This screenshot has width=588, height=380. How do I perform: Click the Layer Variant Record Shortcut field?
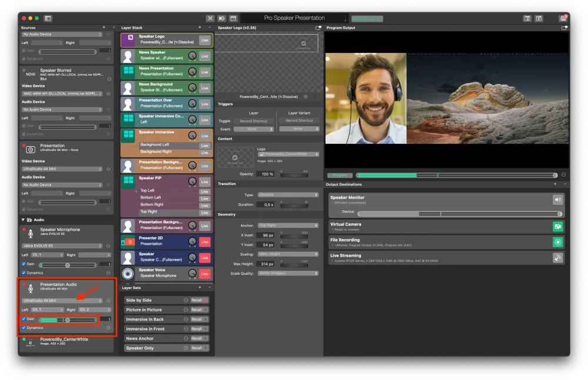tap(299, 120)
